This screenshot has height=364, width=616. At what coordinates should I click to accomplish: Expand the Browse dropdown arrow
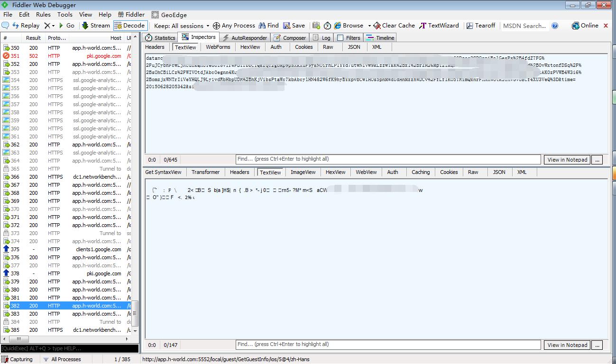(369, 26)
